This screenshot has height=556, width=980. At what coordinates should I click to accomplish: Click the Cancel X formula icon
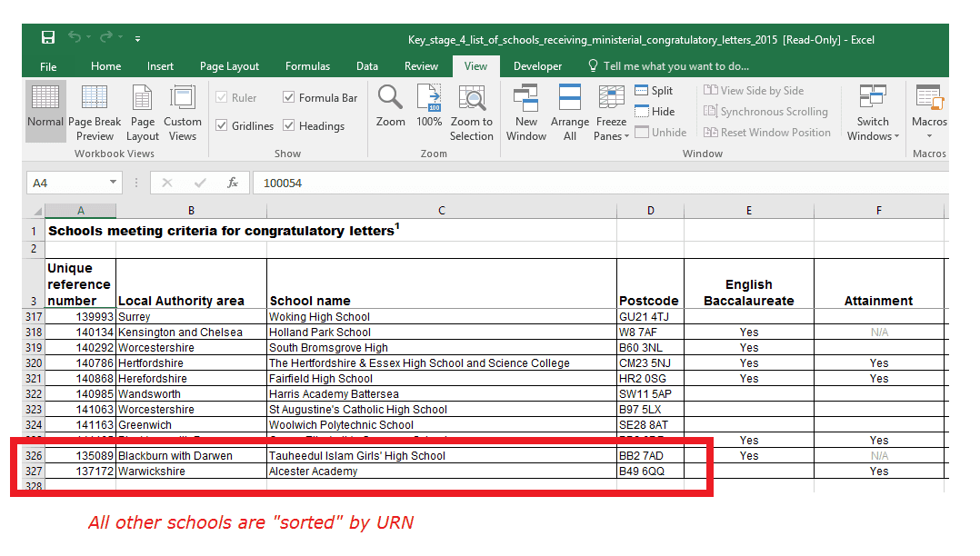(167, 183)
